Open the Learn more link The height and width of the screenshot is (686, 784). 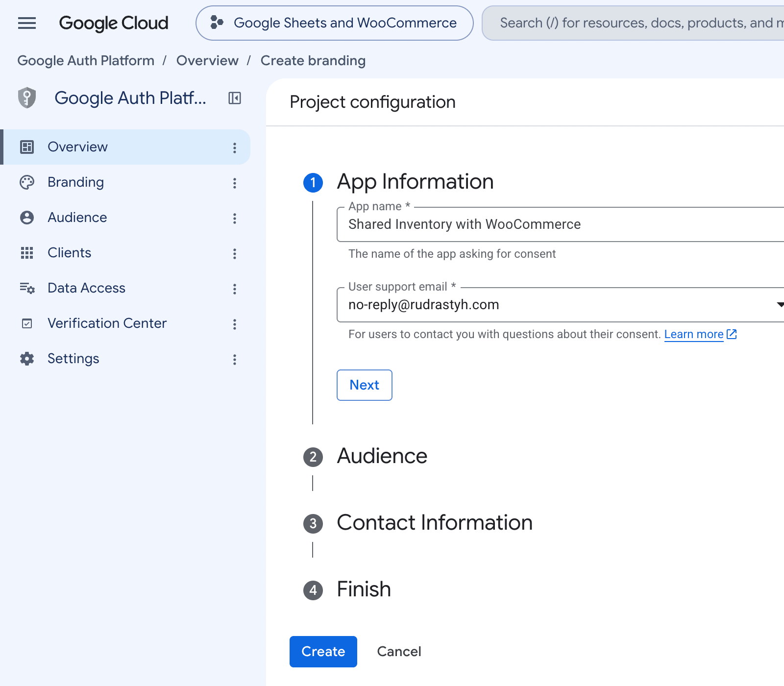pyautogui.click(x=700, y=334)
